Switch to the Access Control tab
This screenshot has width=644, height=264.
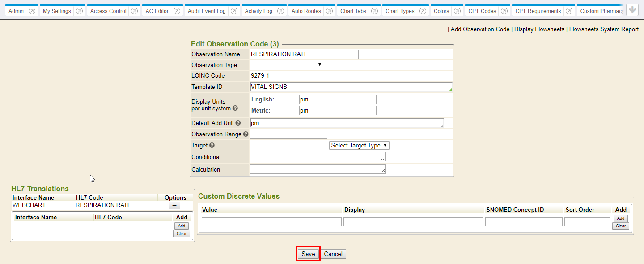coord(108,11)
